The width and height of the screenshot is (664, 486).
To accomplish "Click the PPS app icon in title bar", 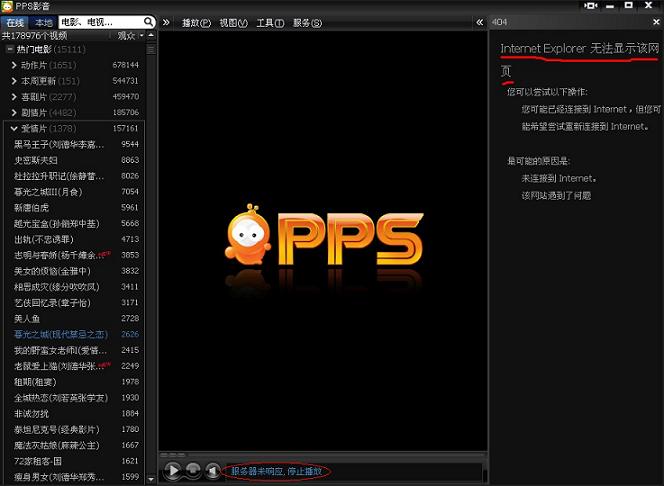I will click(x=9, y=6).
